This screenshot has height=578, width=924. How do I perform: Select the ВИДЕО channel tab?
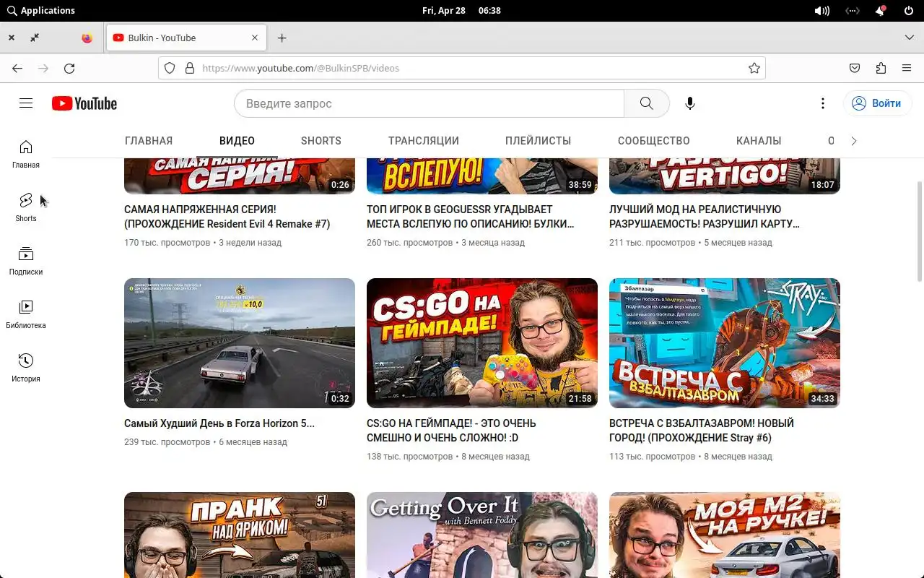point(237,141)
